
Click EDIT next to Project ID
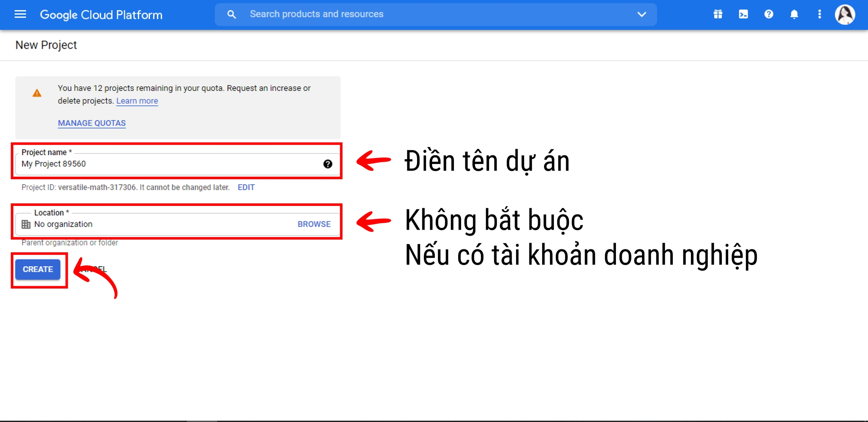(246, 187)
